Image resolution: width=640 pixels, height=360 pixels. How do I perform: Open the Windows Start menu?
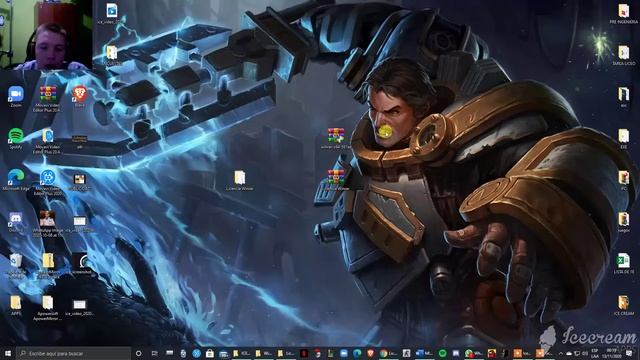pos(7,353)
